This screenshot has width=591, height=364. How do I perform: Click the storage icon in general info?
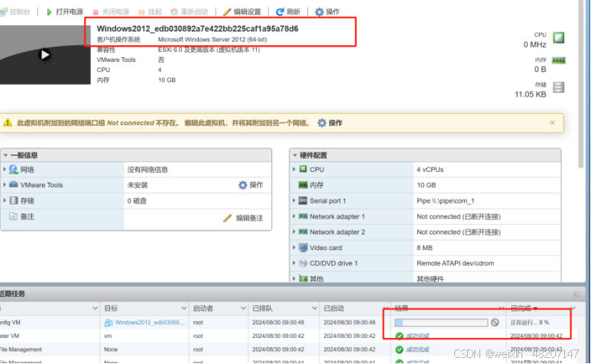(14, 200)
